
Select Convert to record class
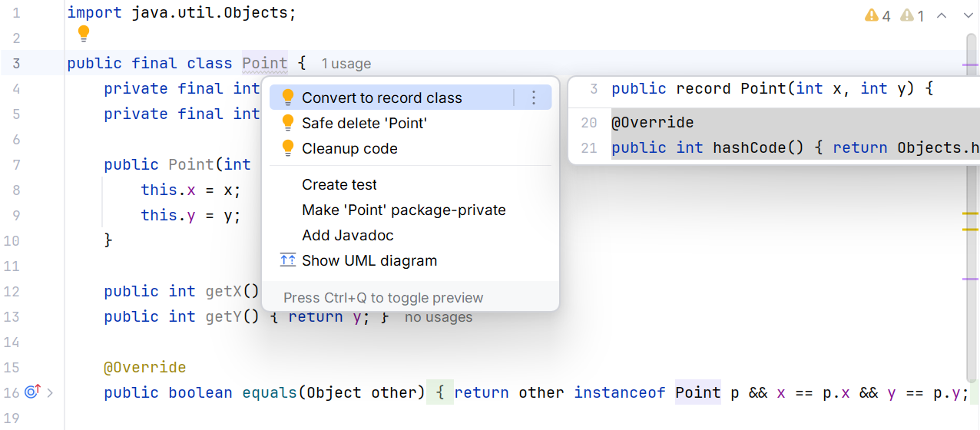click(382, 98)
